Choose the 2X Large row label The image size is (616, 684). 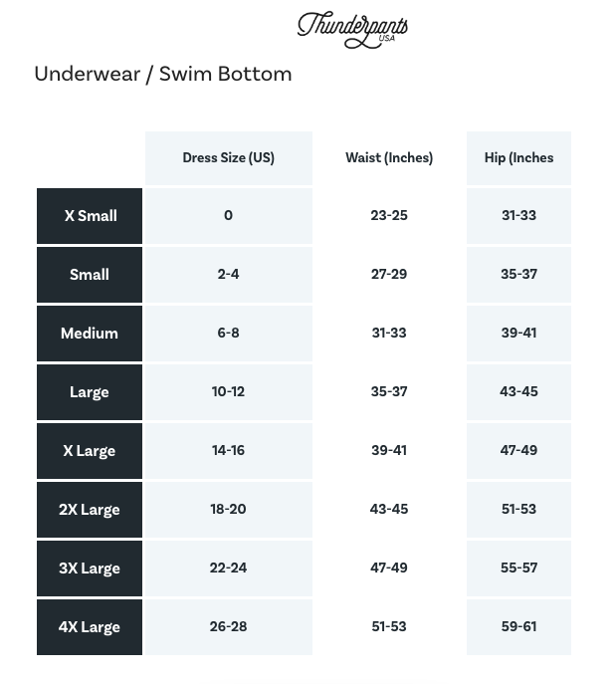tap(90, 510)
